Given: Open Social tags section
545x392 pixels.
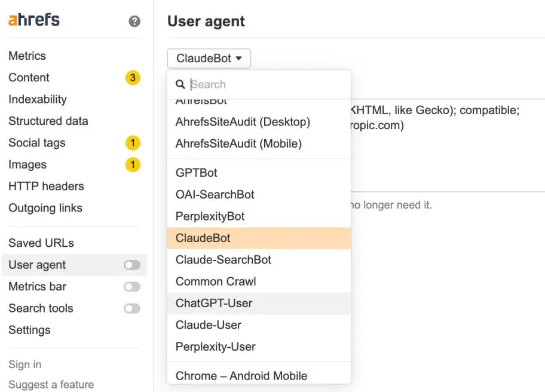Looking at the screenshot, I should coord(37,143).
